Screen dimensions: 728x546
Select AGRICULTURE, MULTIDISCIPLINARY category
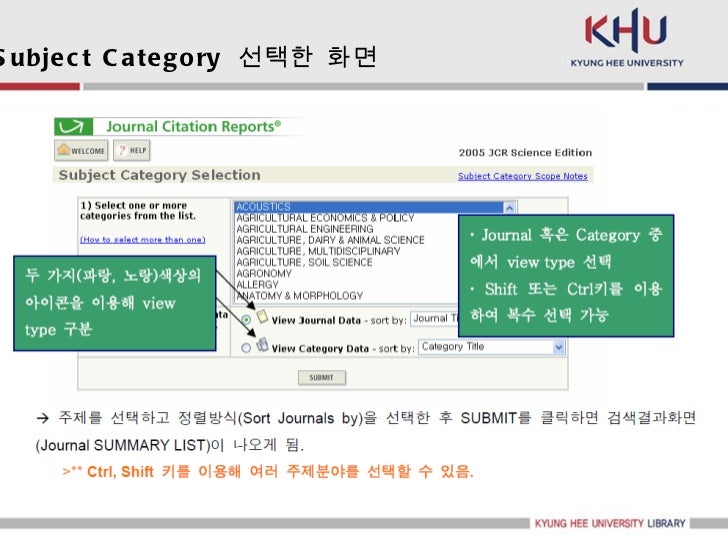point(318,251)
